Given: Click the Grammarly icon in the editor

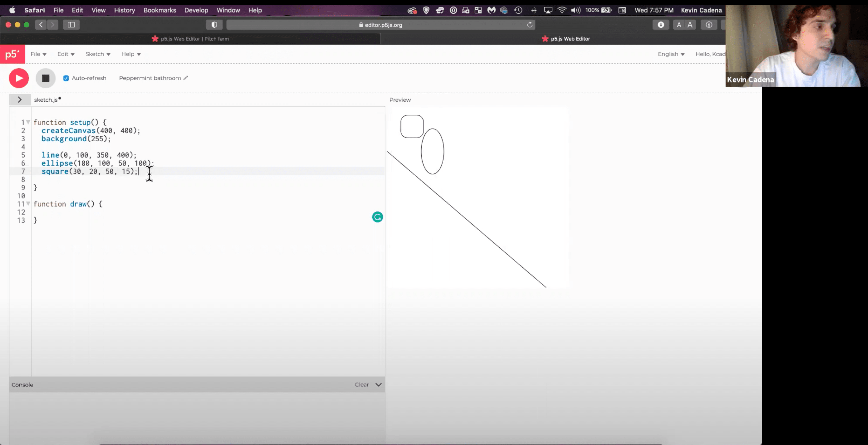Looking at the screenshot, I should click(377, 217).
